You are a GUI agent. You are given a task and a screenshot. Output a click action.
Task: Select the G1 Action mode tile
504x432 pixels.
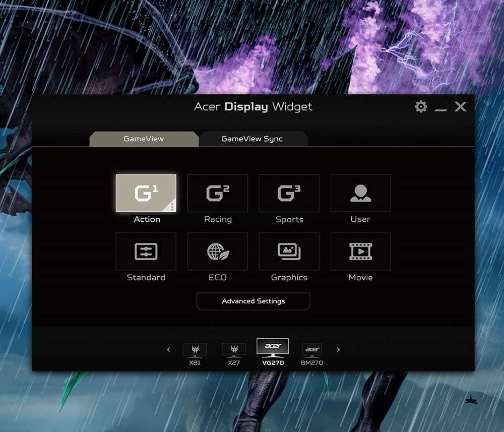click(146, 193)
